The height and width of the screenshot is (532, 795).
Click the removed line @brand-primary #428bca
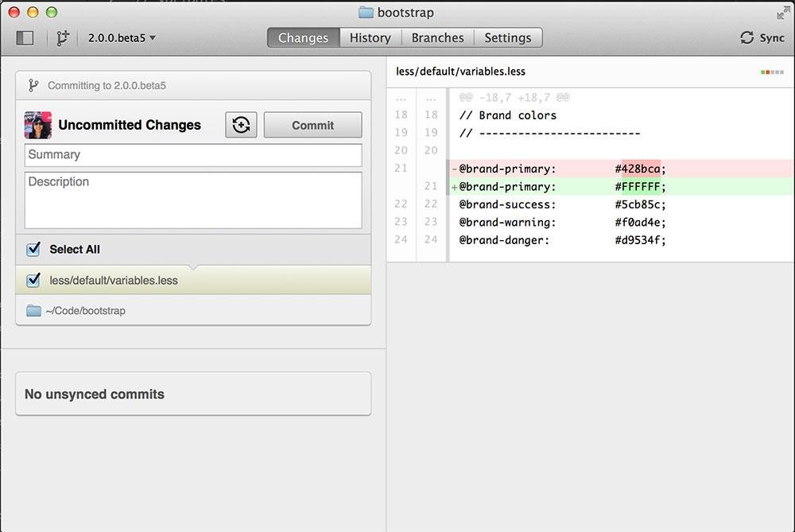tap(622, 169)
